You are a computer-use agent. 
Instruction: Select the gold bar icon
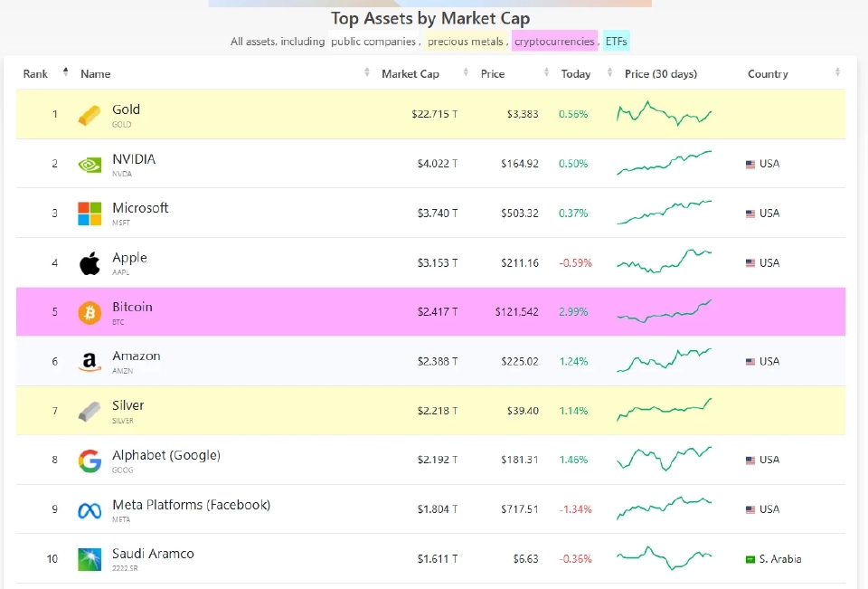(x=89, y=115)
